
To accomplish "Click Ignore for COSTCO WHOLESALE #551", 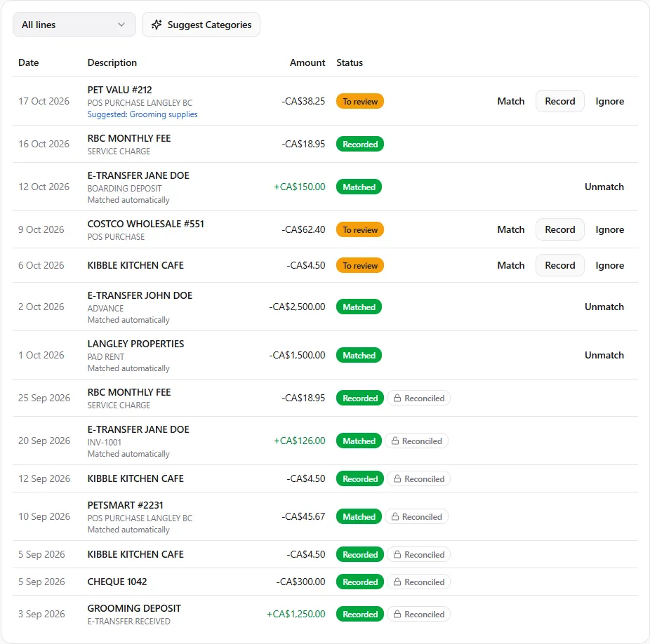I will (609, 229).
